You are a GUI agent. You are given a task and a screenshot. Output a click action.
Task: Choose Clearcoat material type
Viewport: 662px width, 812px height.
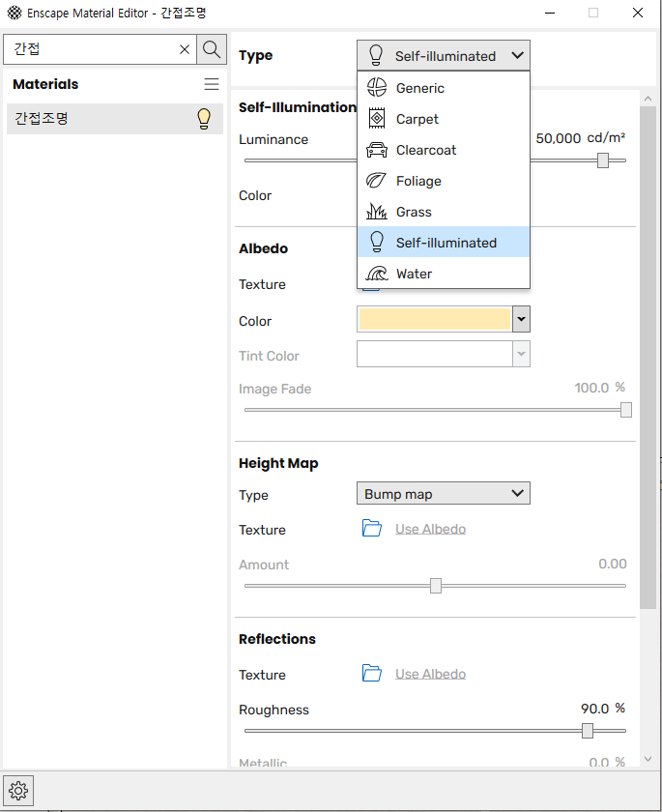coord(444,150)
